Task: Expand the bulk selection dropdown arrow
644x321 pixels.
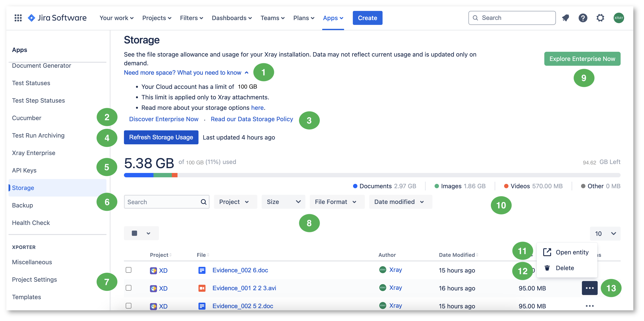Action: [148, 233]
